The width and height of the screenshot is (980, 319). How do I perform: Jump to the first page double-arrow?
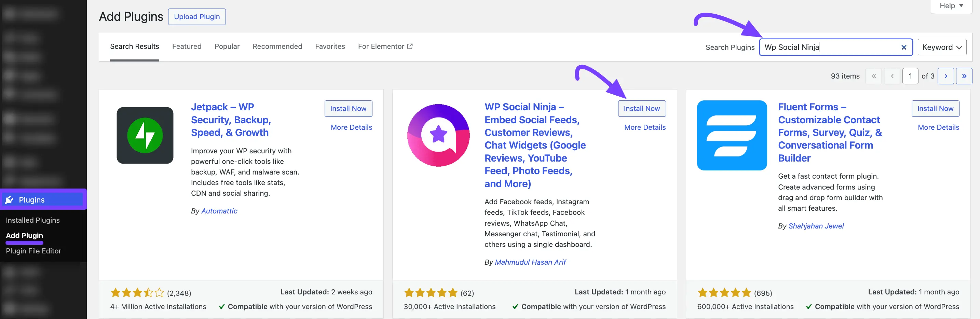coord(874,76)
